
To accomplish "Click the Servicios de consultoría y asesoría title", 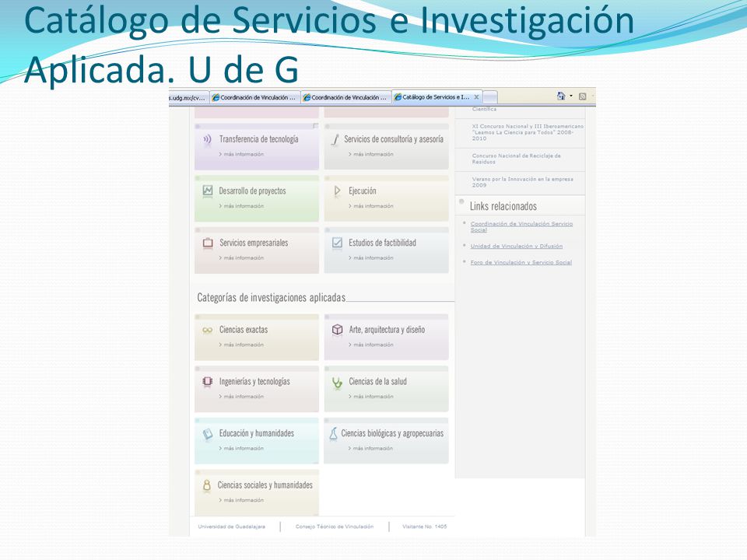I will click(x=394, y=139).
